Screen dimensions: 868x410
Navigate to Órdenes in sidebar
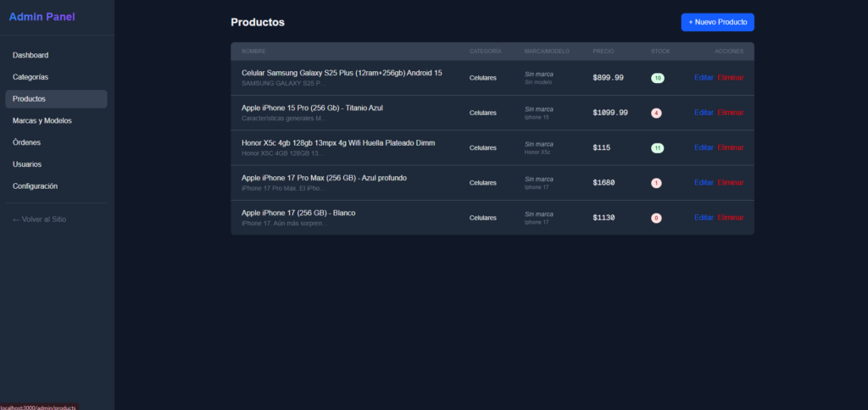[26, 142]
